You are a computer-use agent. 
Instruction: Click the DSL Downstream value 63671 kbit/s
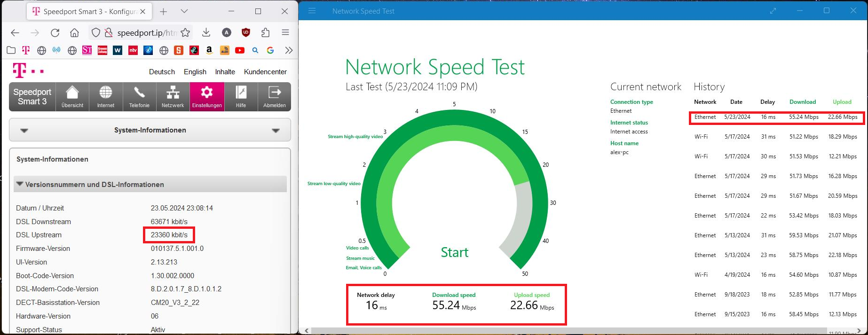[x=169, y=222]
